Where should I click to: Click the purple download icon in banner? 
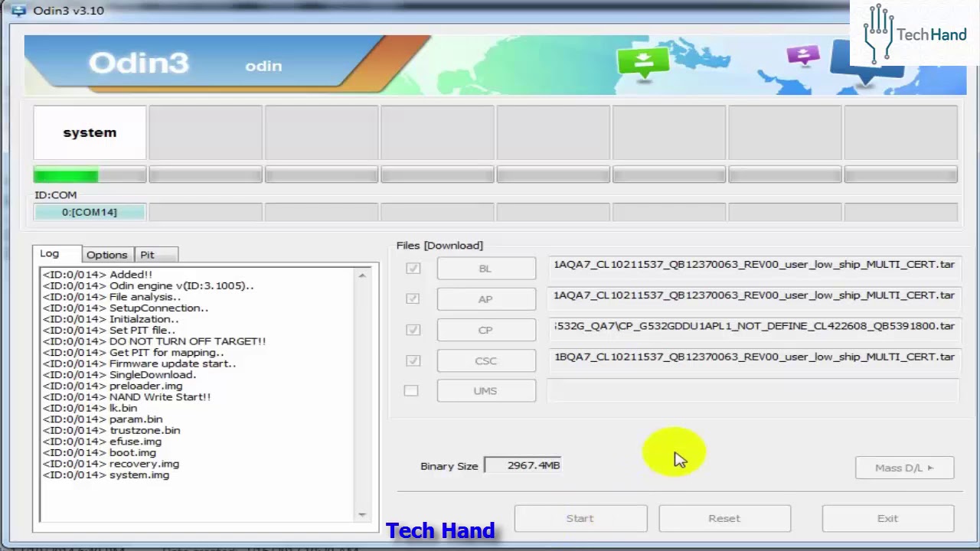tap(803, 56)
